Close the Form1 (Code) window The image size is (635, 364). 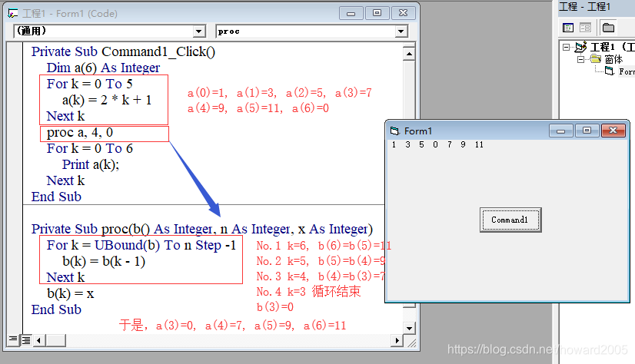404,13
